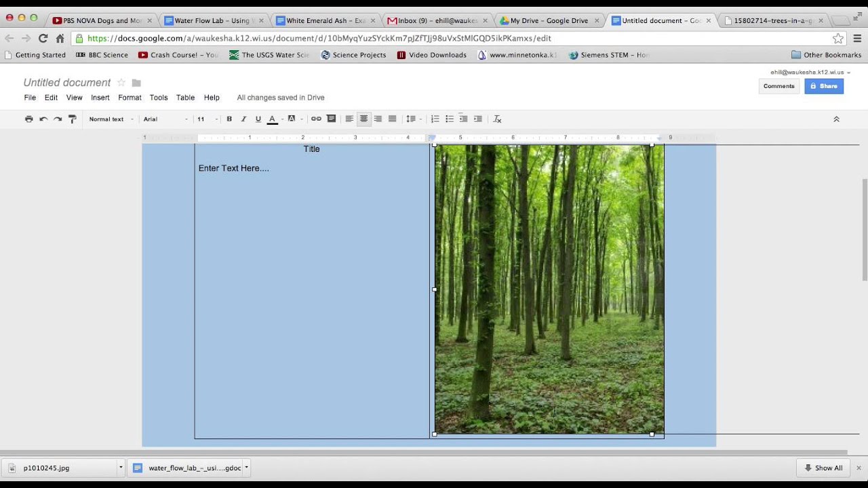Open the Insert menu
This screenshot has width=868, height=488.
pyautogui.click(x=100, y=98)
